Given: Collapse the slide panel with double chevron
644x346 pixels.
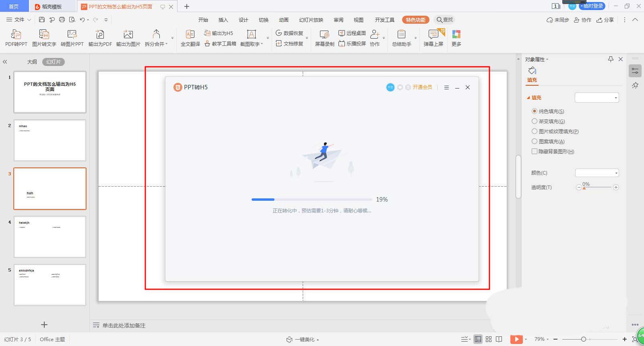Looking at the screenshot, I should coord(5,62).
